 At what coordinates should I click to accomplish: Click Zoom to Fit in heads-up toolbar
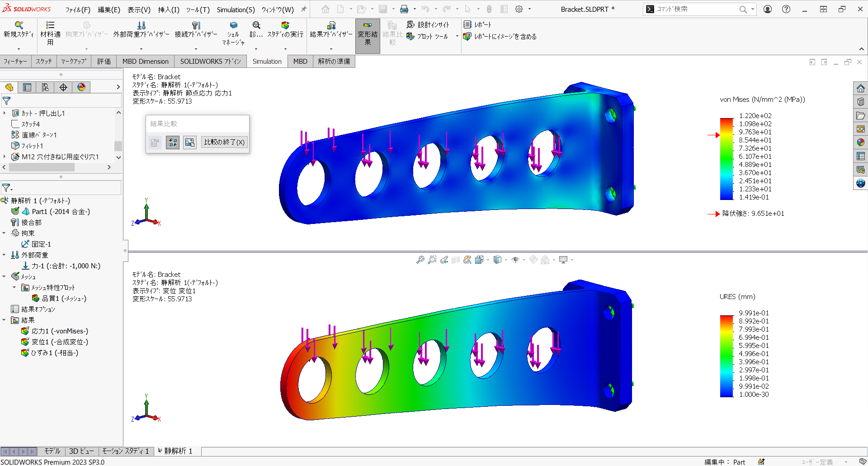coord(420,260)
